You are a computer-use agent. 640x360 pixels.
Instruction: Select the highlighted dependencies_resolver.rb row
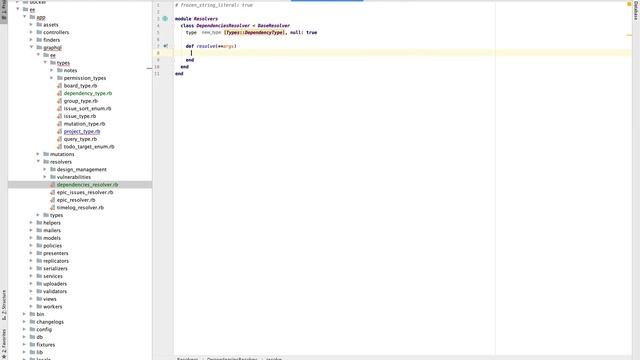tap(80, 185)
